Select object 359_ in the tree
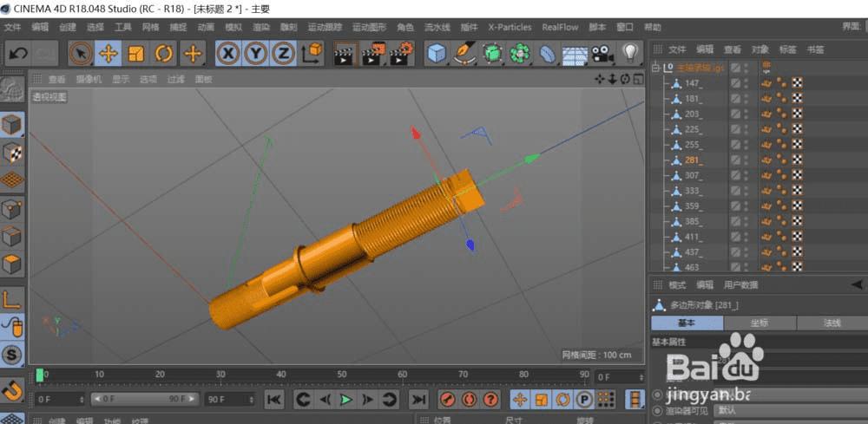868x424 pixels. (x=694, y=206)
